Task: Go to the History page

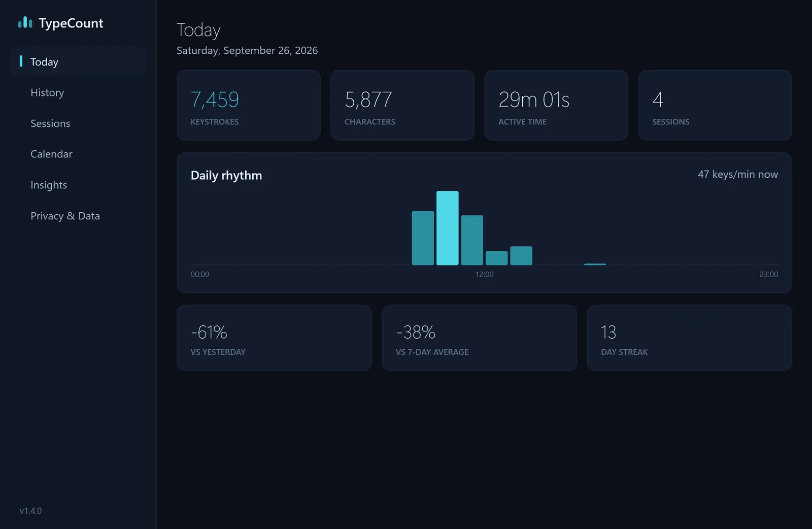Action: tap(78, 92)
